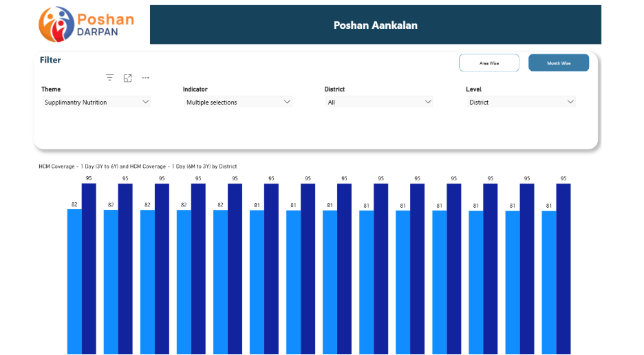Click the Theme label
The image size is (644, 355).
coord(51,89)
